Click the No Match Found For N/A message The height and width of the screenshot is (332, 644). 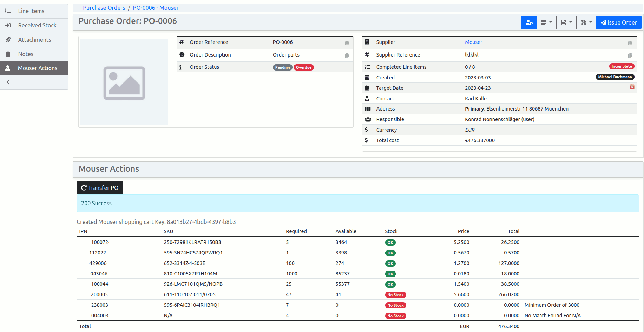(x=552, y=316)
